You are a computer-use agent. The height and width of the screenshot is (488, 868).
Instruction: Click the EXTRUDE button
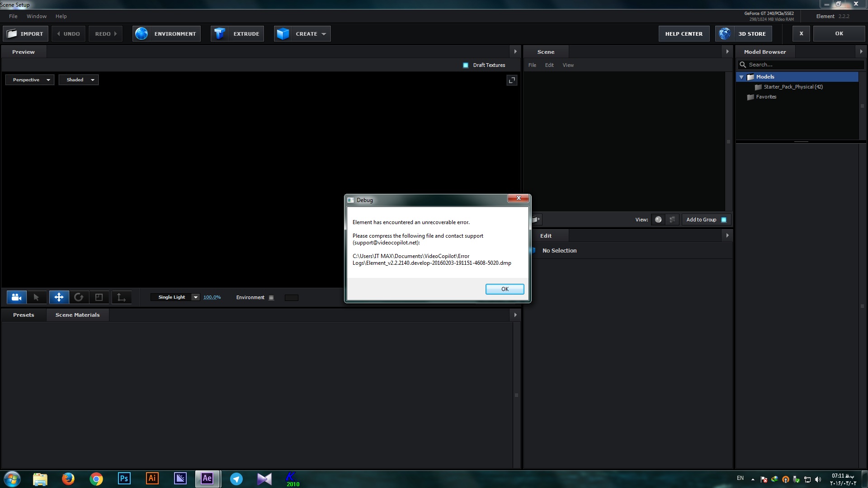tap(237, 34)
